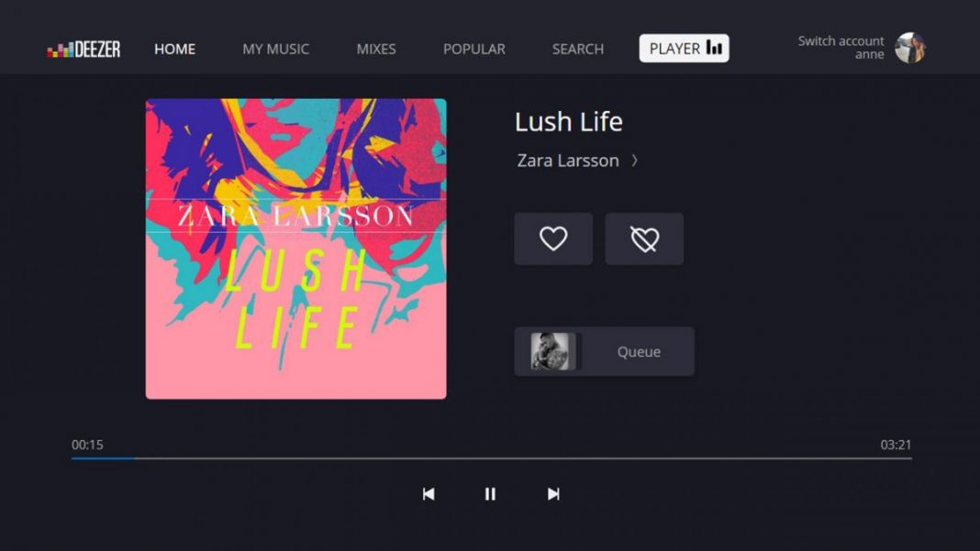Click the Deezer logo
Screen dimensions: 980x551
coord(84,50)
